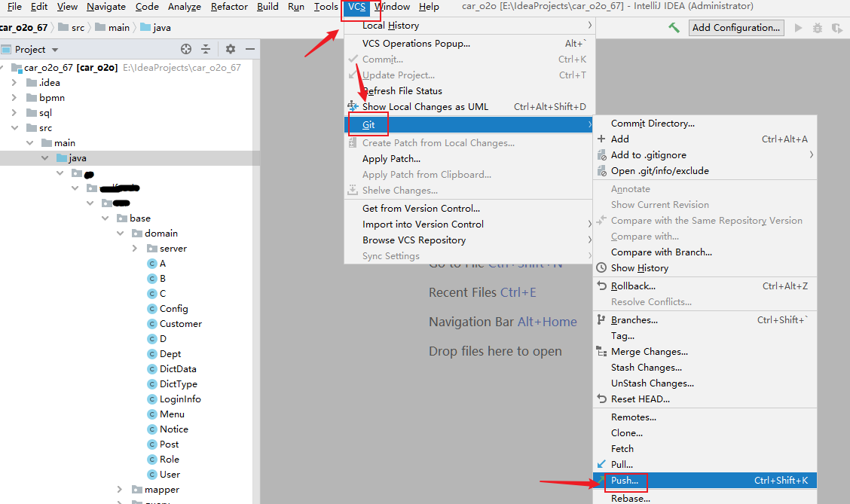Choose UnStash Changes
The height and width of the screenshot is (504, 850).
click(x=705, y=383)
